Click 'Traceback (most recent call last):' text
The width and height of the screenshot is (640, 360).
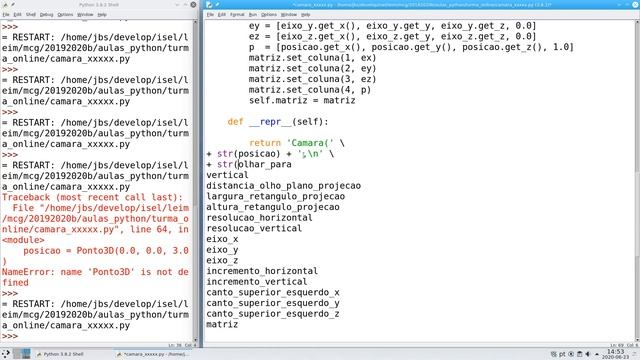(x=92, y=197)
